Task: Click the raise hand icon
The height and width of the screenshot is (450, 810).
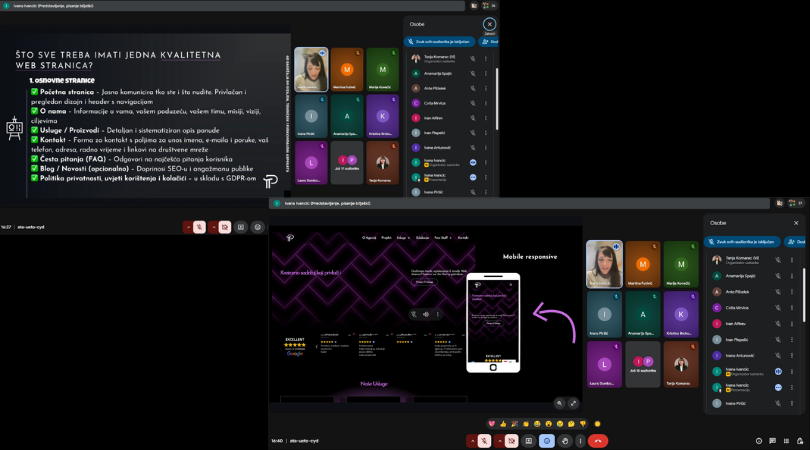Action: click(564, 441)
